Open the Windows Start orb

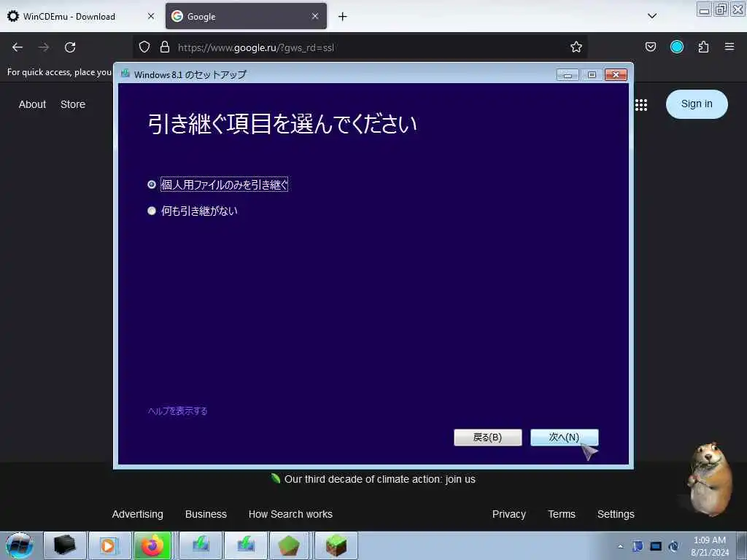(20, 545)
